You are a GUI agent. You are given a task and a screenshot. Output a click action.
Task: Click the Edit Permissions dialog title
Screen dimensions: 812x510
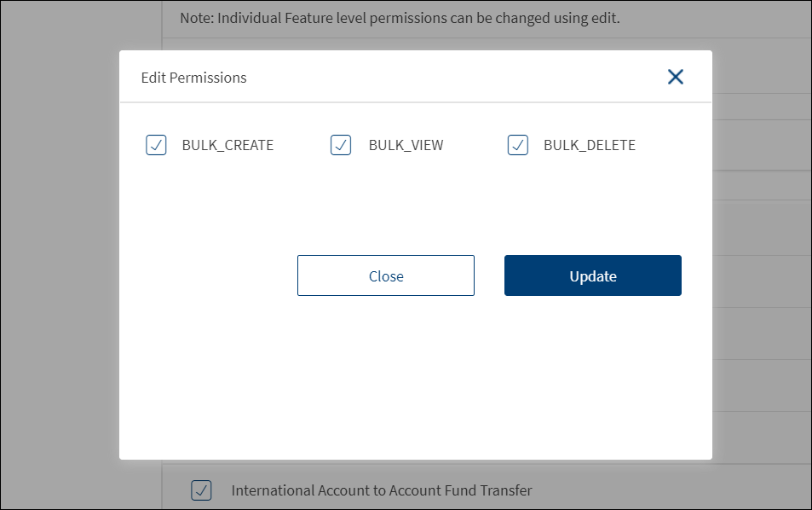193,78
